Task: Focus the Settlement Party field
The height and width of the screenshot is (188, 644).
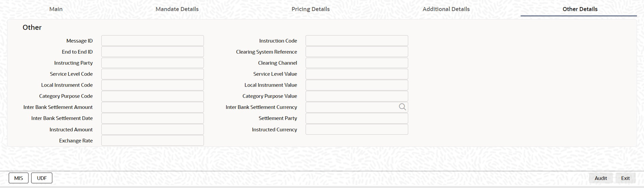Action: point(357,118)
